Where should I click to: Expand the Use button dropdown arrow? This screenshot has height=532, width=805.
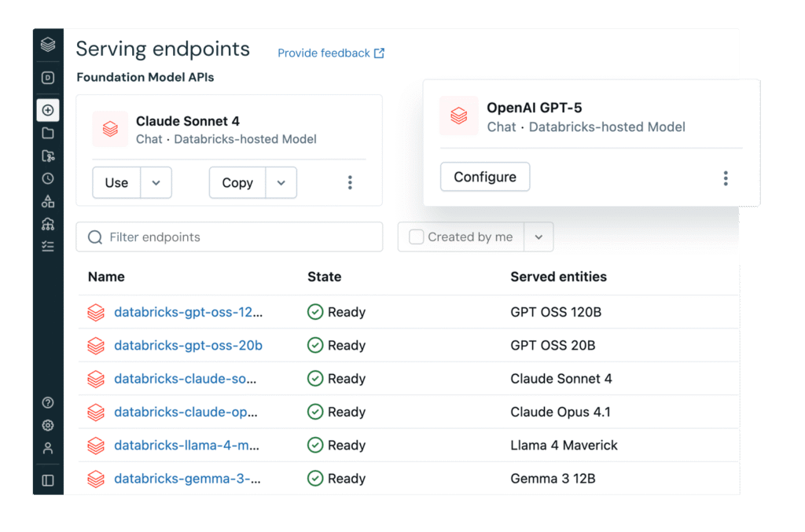click(156, 183)
